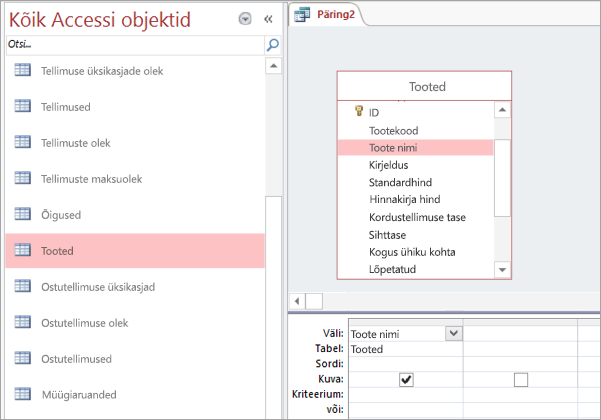Click the table icon beside Tellimuste maksuolek
Image resolution: width=601 pixels, height=420 pixels.
click(23, 178)
